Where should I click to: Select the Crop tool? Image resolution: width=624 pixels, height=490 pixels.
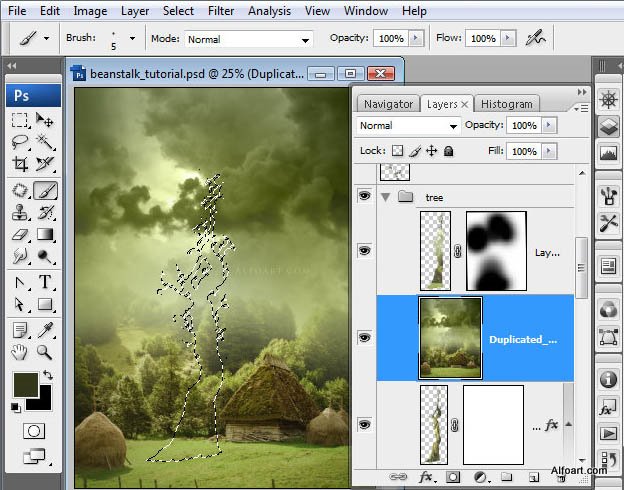pos(20,164)
